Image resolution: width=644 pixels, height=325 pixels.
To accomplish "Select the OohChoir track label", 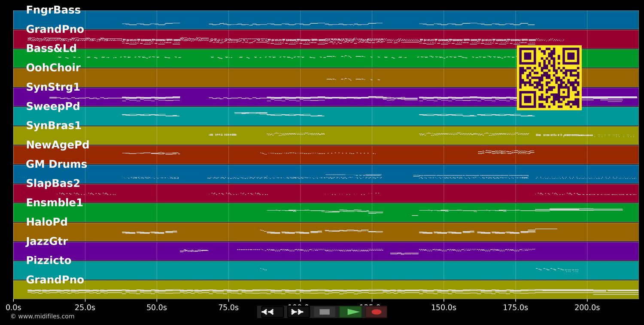I will pyautogui.click(x=53, y=68).
